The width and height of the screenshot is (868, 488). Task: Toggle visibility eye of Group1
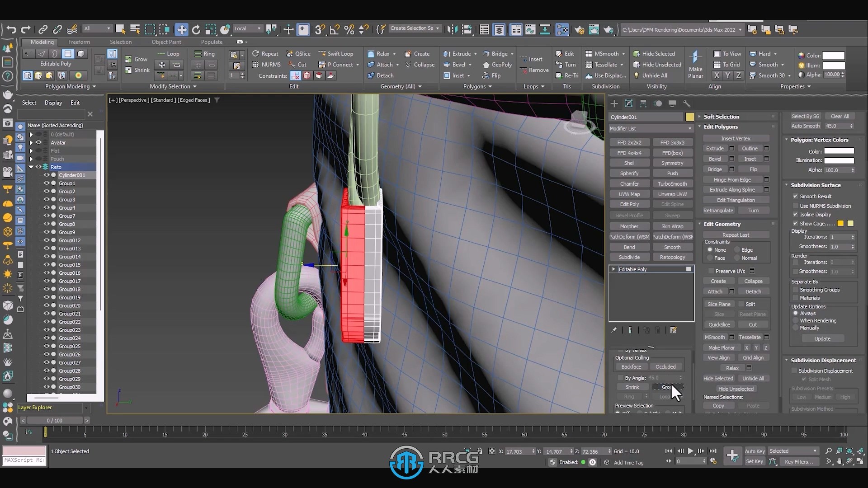(x=46, y=183)
